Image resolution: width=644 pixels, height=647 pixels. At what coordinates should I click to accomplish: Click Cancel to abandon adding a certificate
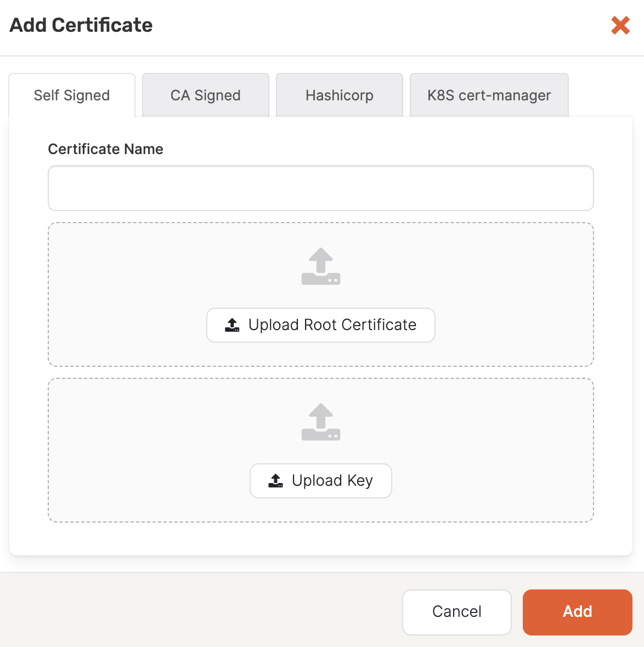click(456, 612)
